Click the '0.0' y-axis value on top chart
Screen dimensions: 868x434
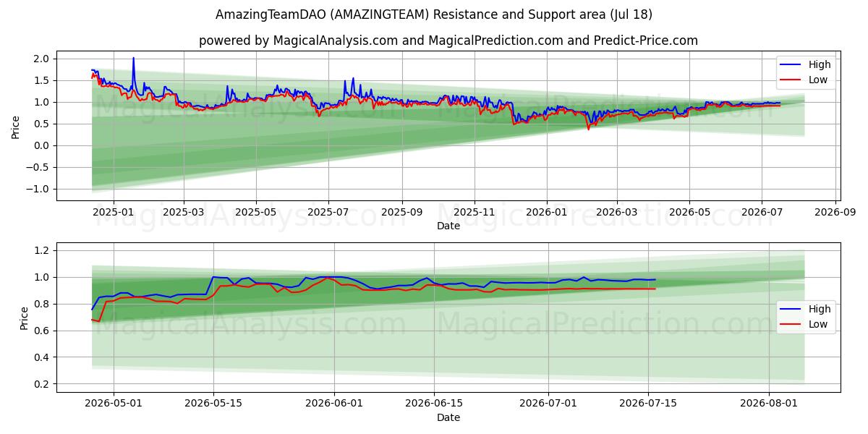pos(41,145)
